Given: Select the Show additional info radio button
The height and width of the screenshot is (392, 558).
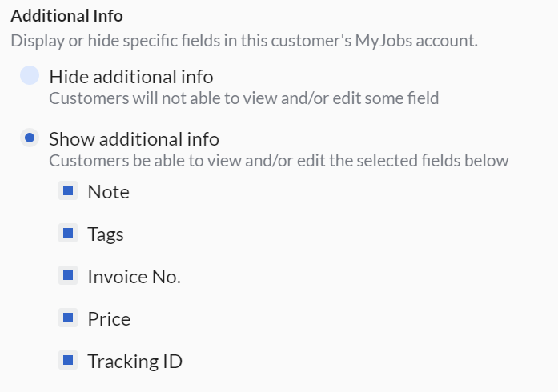Looking at the screenshot, I should click(30, 138).
